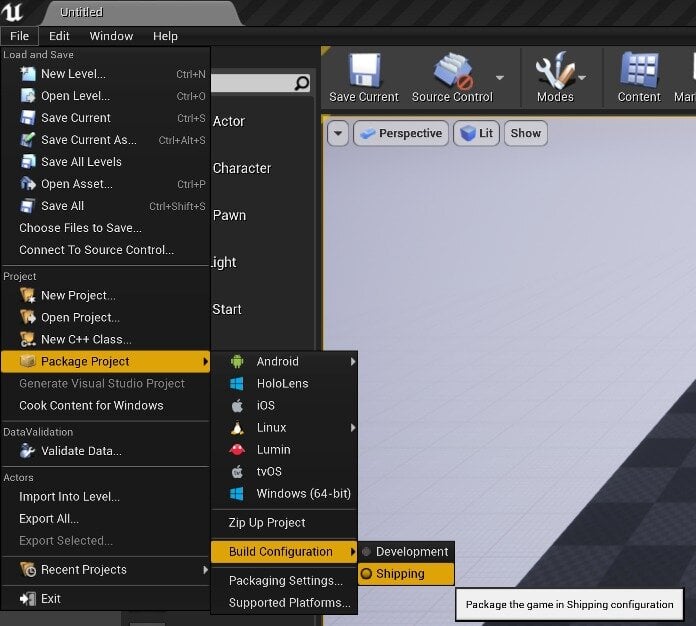Click the Open Level folder icon
The height and width of the screenshot is (626, 696).
click(x=28, y=96)
